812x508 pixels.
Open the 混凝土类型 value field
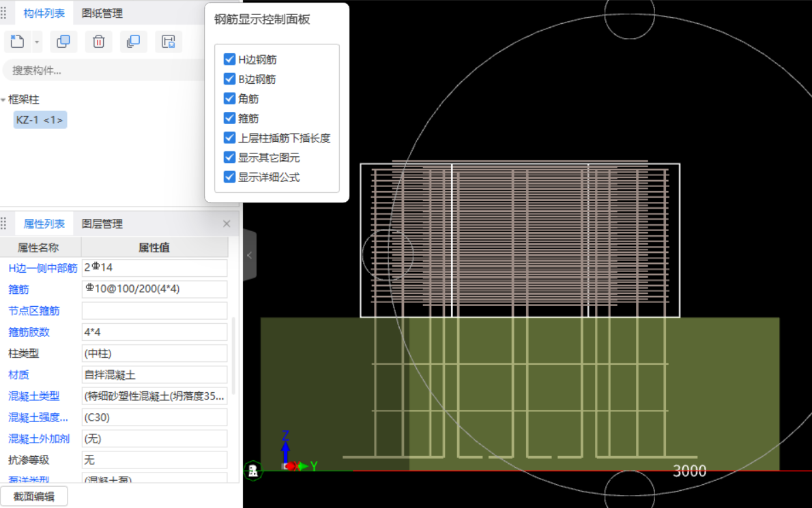154,395
